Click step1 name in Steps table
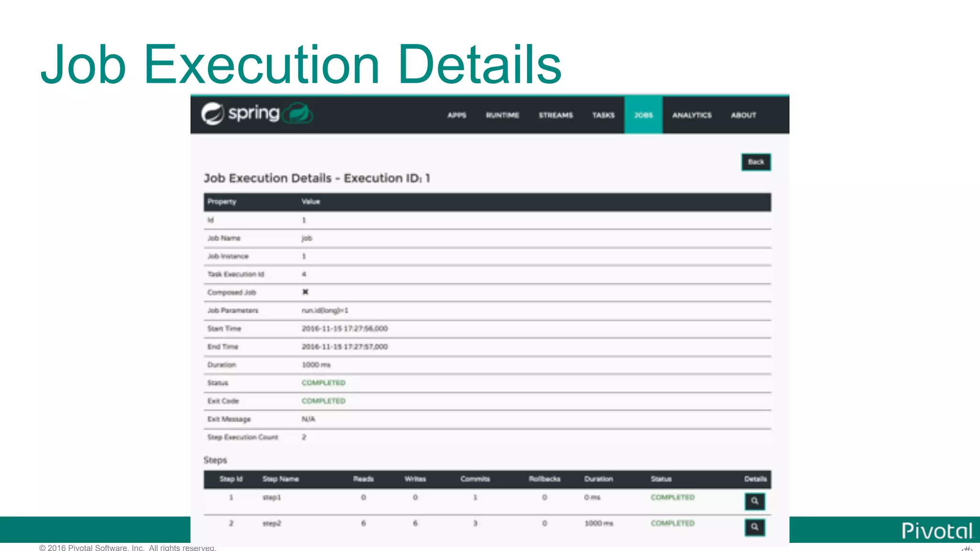980x551 pixels. click(271, 498)
